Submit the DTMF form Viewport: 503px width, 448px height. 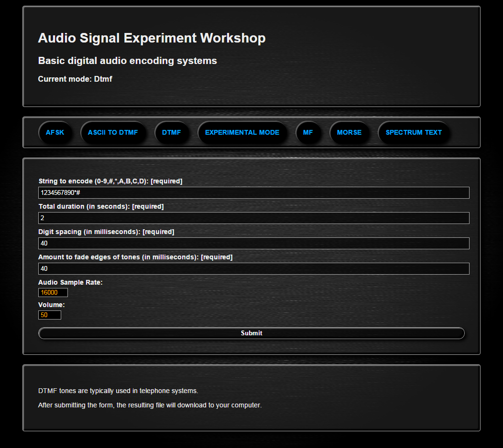[x=251, y=333]
